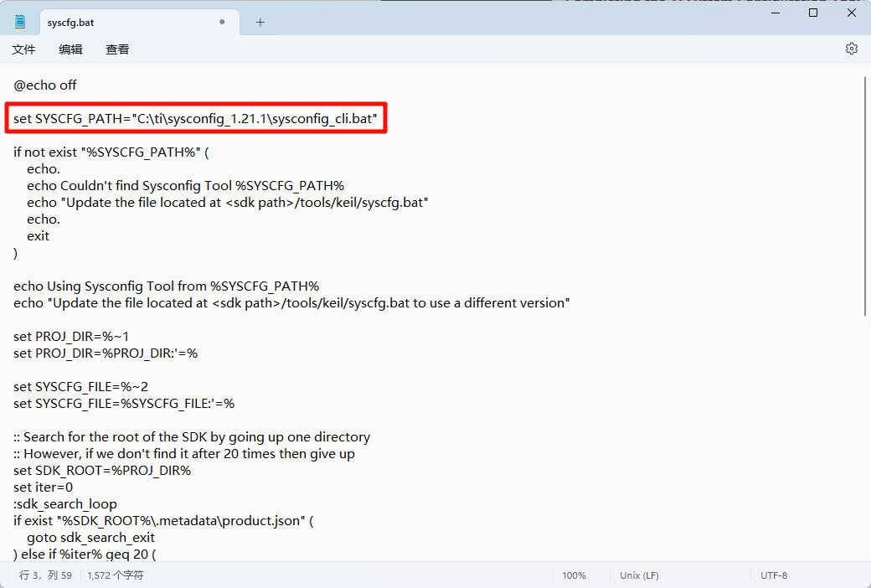Click the 'if exist "%SDK_ROOT%\.metadata\product.json"' line
This screenshot has width=871, height=588.
click(x=163, y=521)
